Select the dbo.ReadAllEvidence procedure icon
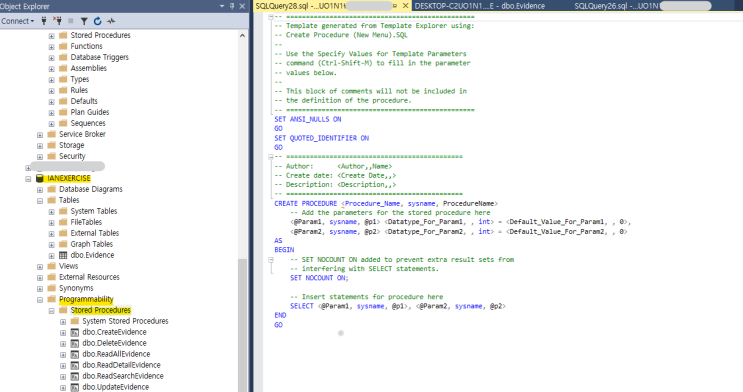The width and height of the screenshot is (743, 392). click(x=74, y=354)
